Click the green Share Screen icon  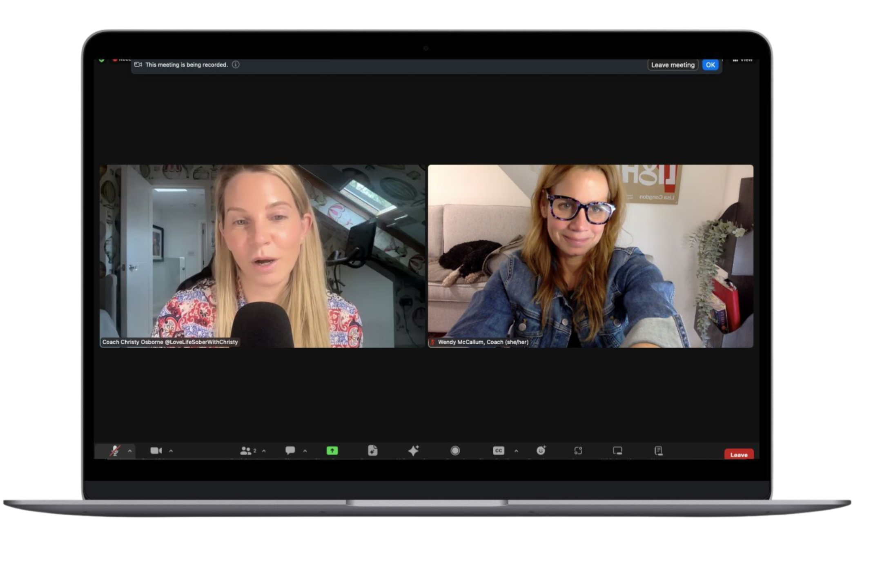point(332,451)
